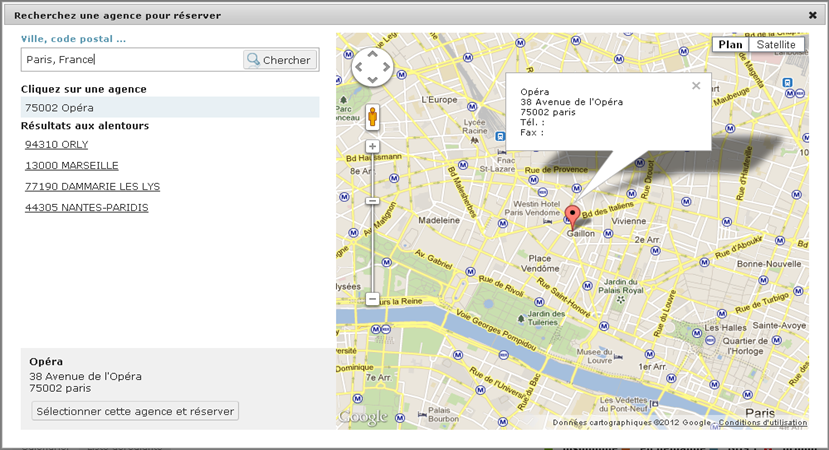Pan the map right with the right arrow
829x450 pixels.
pos(386,68)
